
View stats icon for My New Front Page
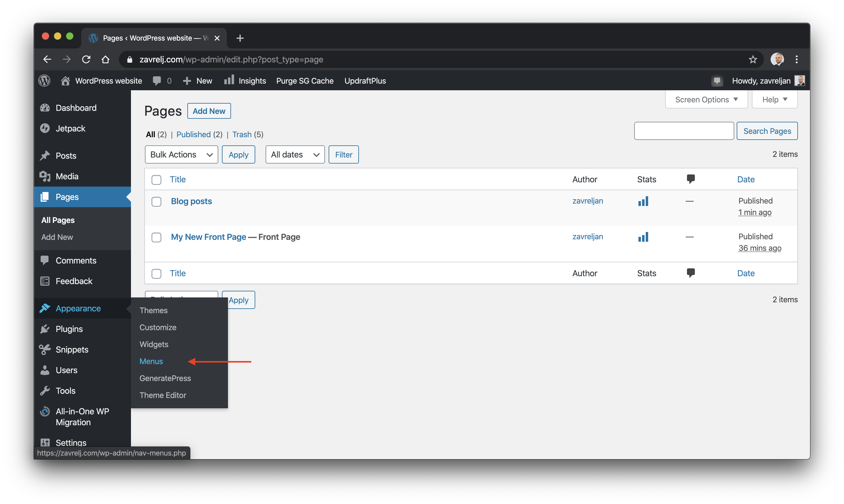coord(643,237)
